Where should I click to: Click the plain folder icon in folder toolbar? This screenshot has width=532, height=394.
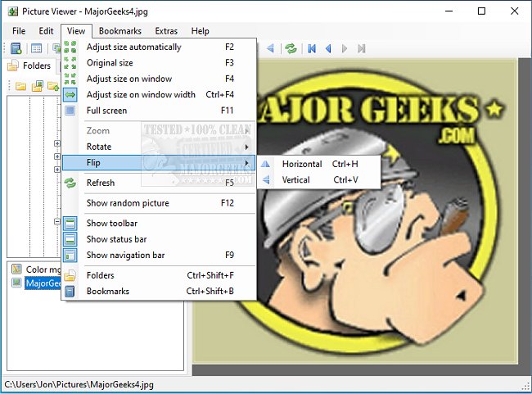click(x=20, y=86)
